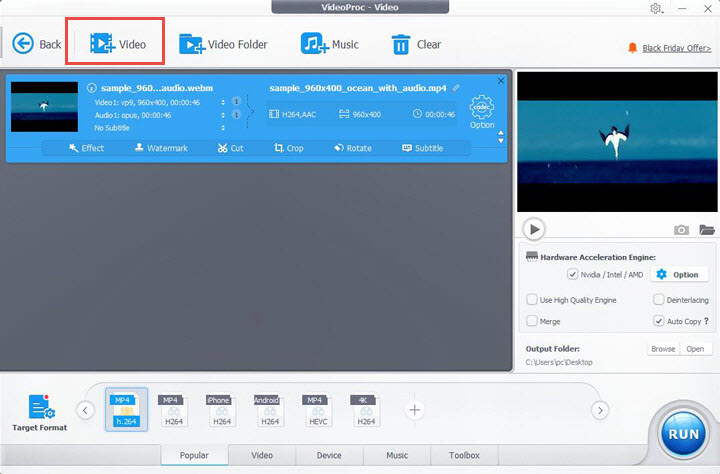Take a snapshot with camera icon
This screenshot has width=720, height=474.
(x=681, y=229)
